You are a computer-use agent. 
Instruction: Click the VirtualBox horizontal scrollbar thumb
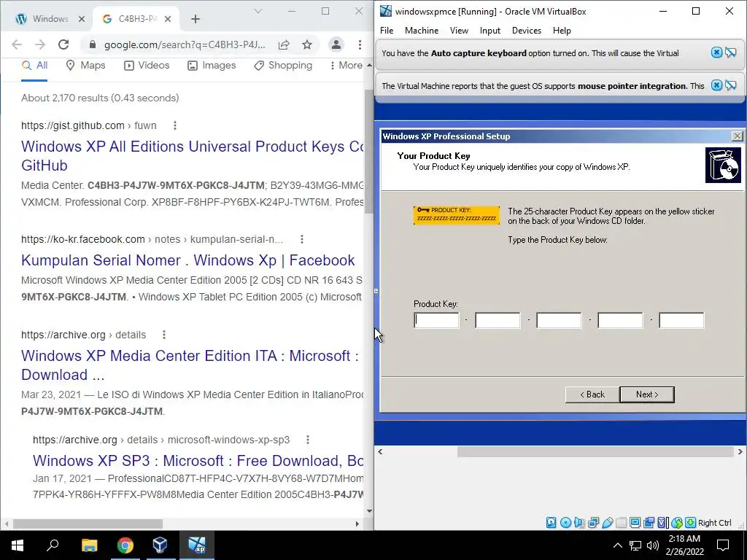click(x=595, y=451)
